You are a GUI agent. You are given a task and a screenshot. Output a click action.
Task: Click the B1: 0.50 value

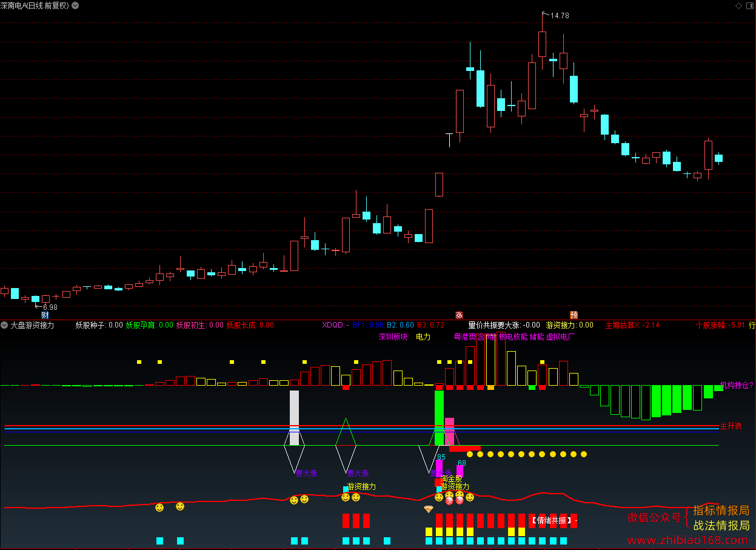click(368, 325)
